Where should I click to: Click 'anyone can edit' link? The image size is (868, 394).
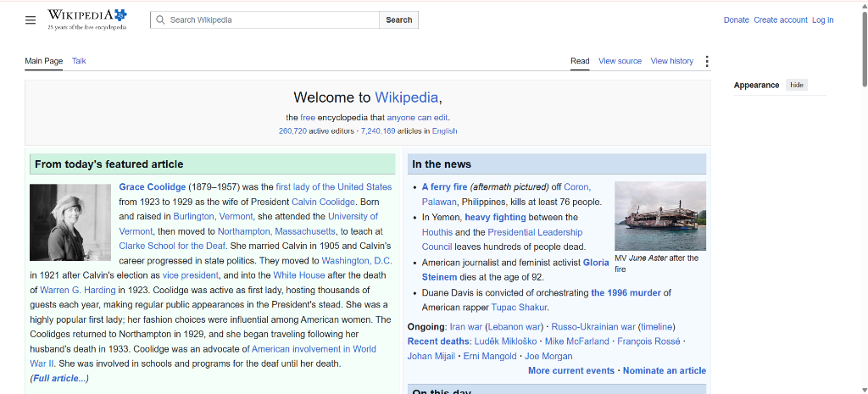[x=417, y=117]
